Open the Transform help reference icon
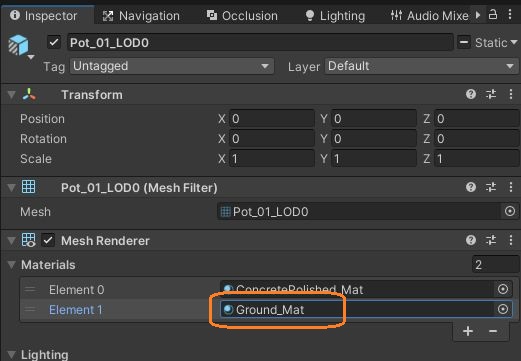 click(x=471, y=94)
